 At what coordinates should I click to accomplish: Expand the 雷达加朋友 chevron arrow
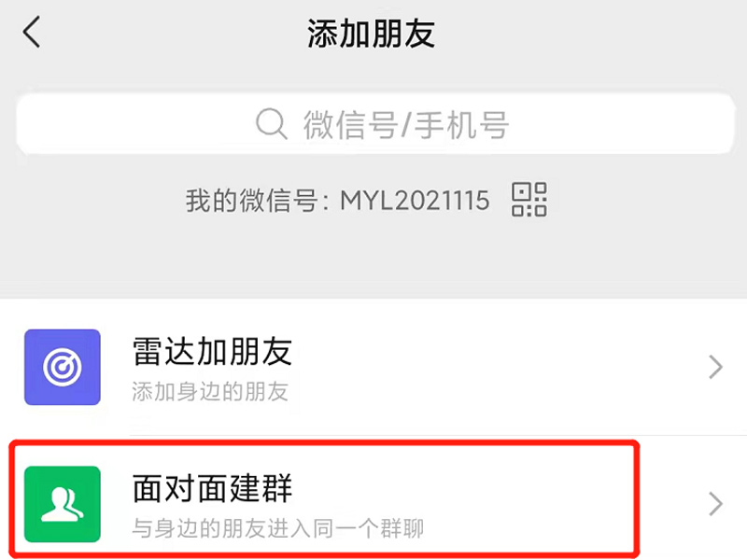click(x=715, y=367)
